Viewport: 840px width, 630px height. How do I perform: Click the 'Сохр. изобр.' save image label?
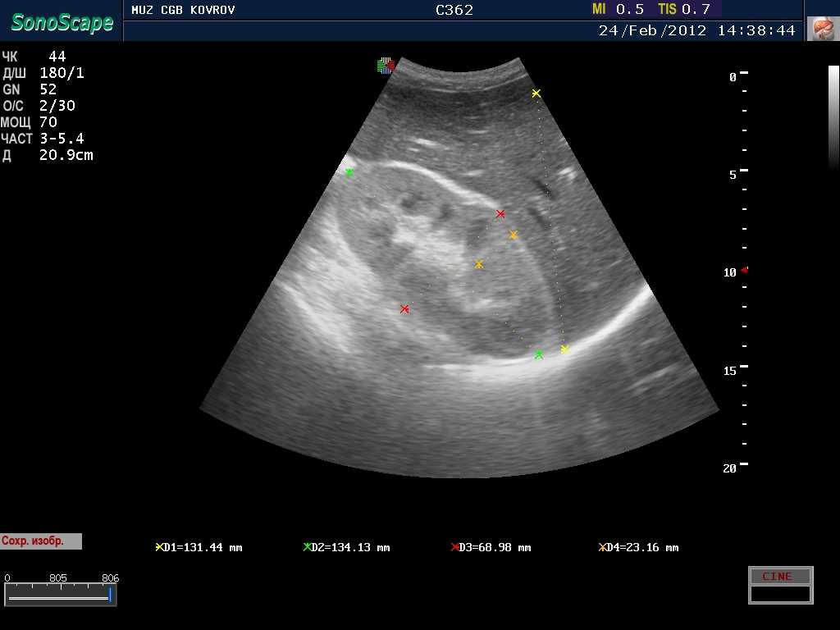tap(41, 541)
